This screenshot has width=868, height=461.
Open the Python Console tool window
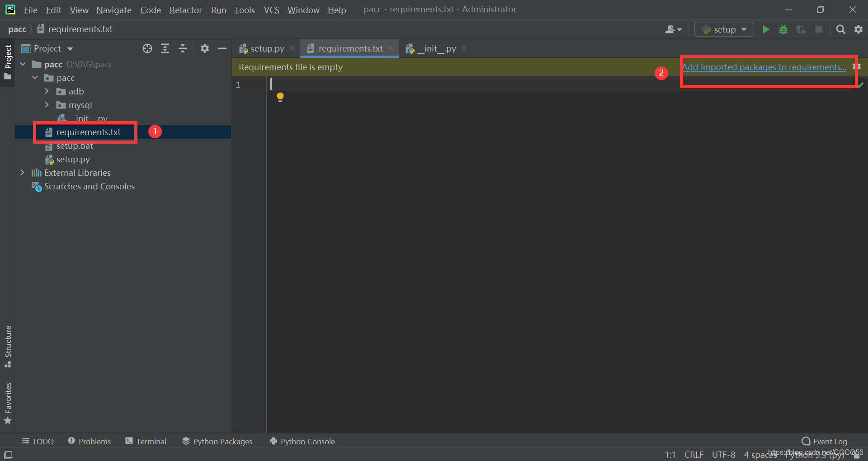(x=302, y=441)
